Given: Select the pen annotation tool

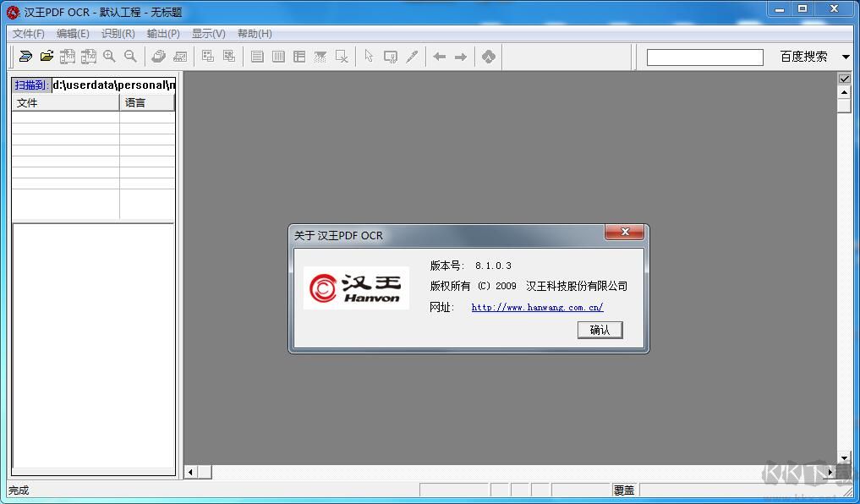Looking at the screenshot, I should click(413, 56).
